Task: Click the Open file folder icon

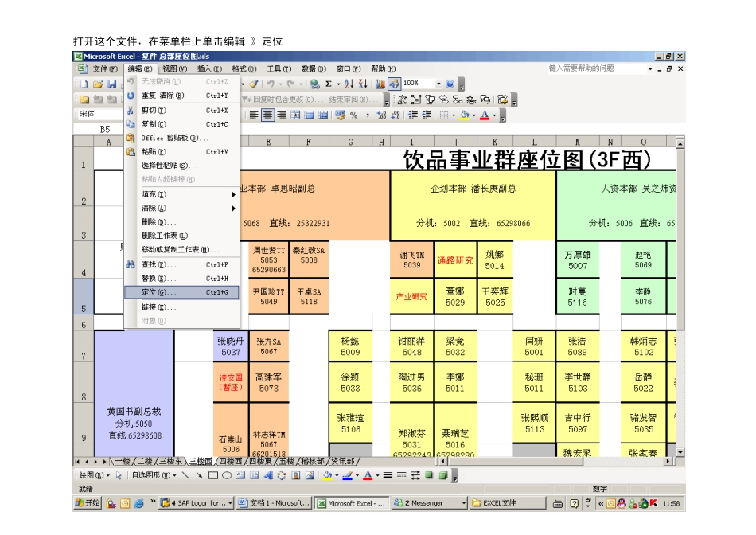Action: pyautogui.click(x=98, y=84)
